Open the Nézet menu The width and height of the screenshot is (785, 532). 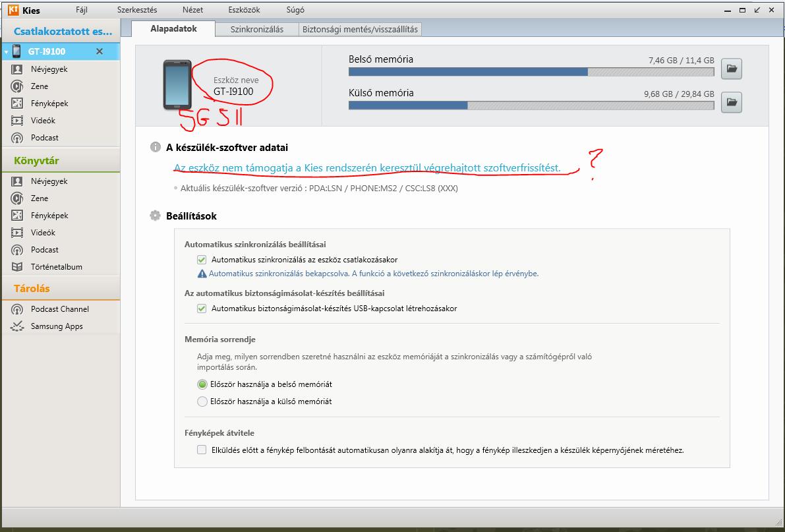(193, 10)
